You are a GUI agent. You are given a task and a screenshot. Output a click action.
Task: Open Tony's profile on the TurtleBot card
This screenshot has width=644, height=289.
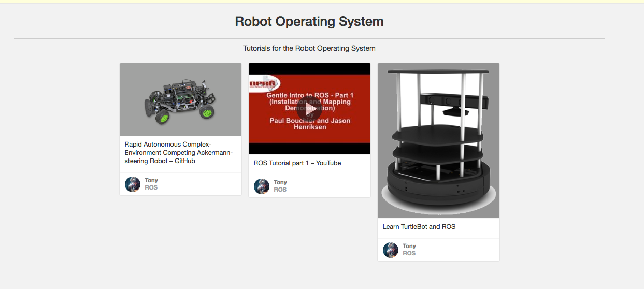[x=409, y=246]
